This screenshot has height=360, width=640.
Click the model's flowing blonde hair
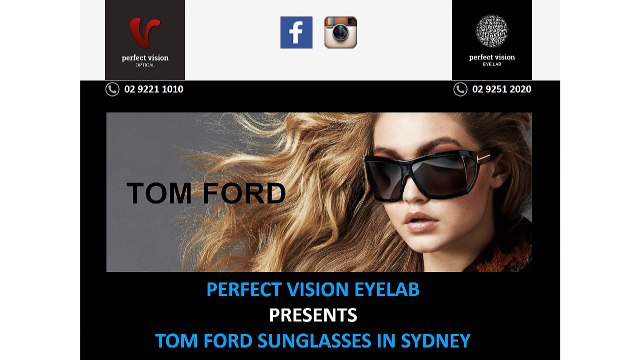click(286, 192)
